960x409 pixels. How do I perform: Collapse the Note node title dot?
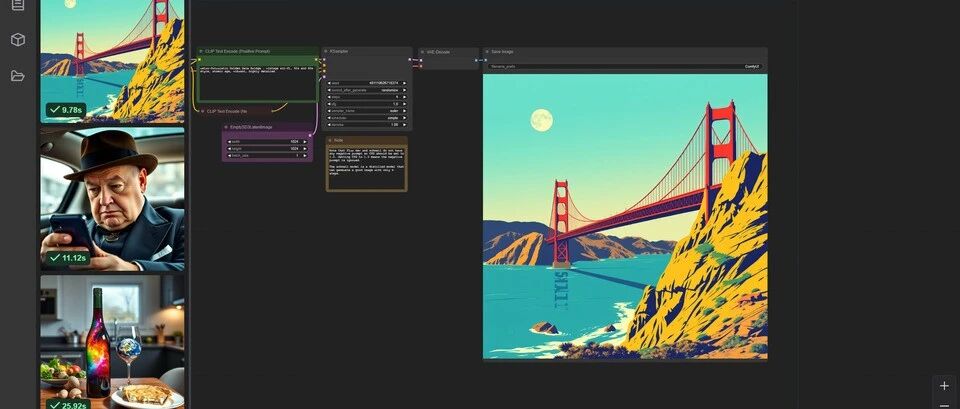tap(330, 140)
